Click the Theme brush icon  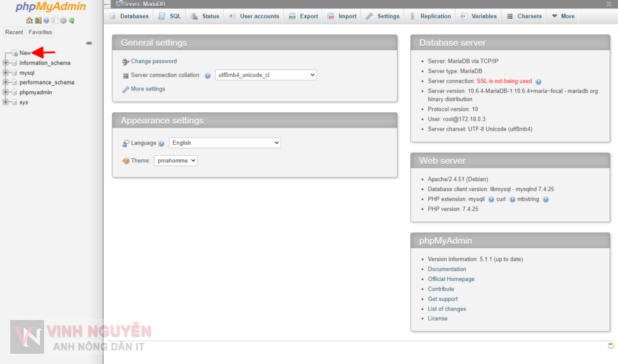[x=126, y=161]
